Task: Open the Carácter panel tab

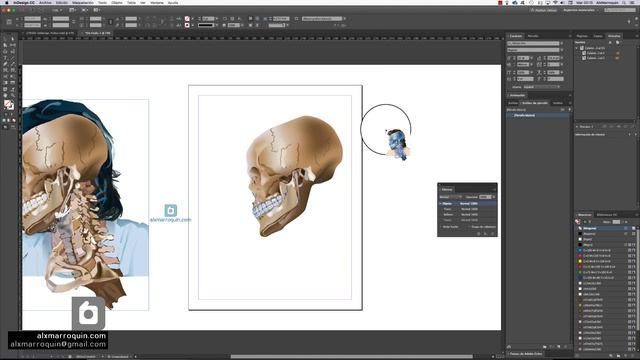Action: 516,36
